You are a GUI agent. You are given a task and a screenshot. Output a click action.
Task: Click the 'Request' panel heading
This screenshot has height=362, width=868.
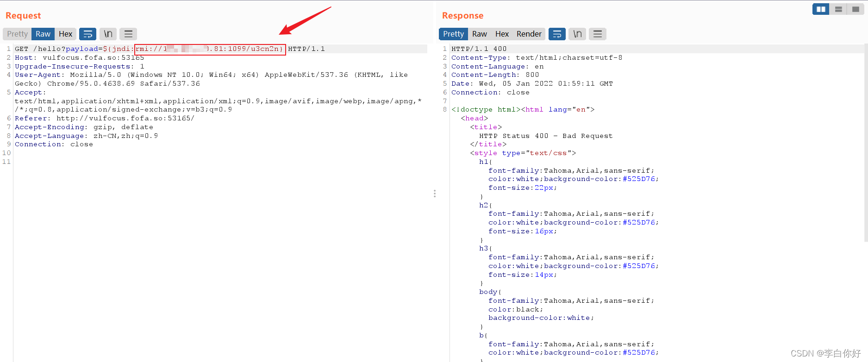tap(23, 15)
